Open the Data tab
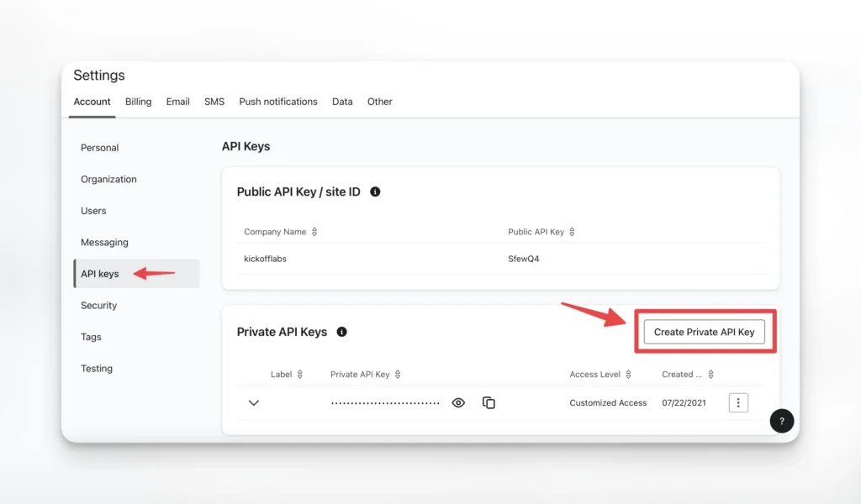This screenshot has width=861, height=504. pos(342,102)
